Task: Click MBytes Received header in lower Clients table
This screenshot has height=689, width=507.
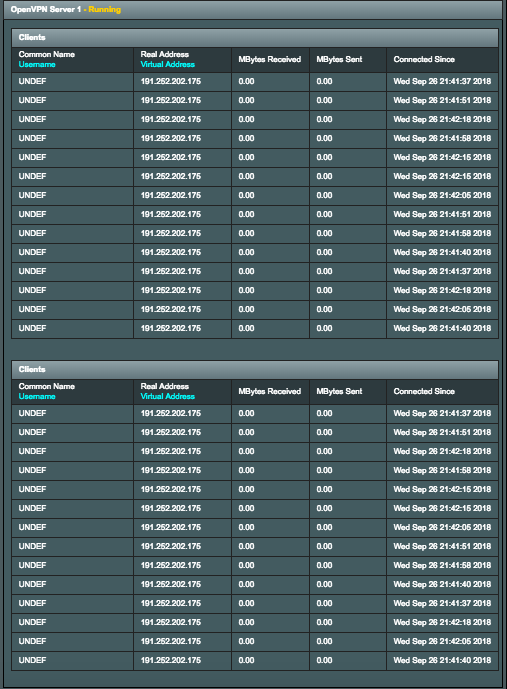Action: [x=270, y=391]
